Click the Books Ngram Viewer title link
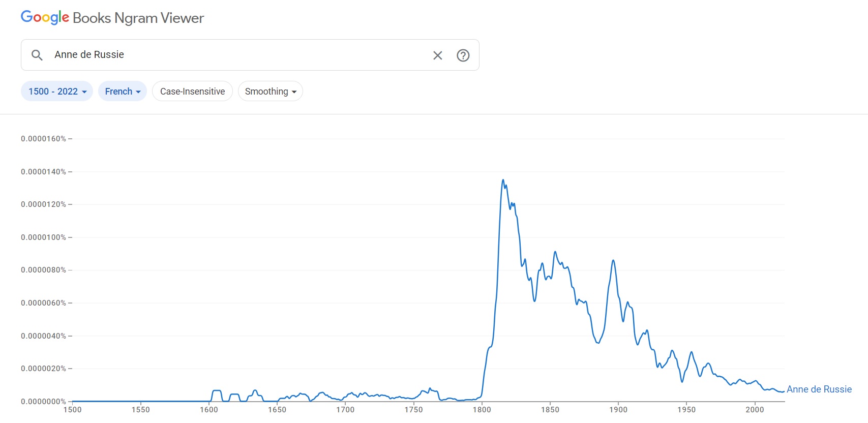The height and width of the screenshot is (423, 868). (x=138, y=18)
